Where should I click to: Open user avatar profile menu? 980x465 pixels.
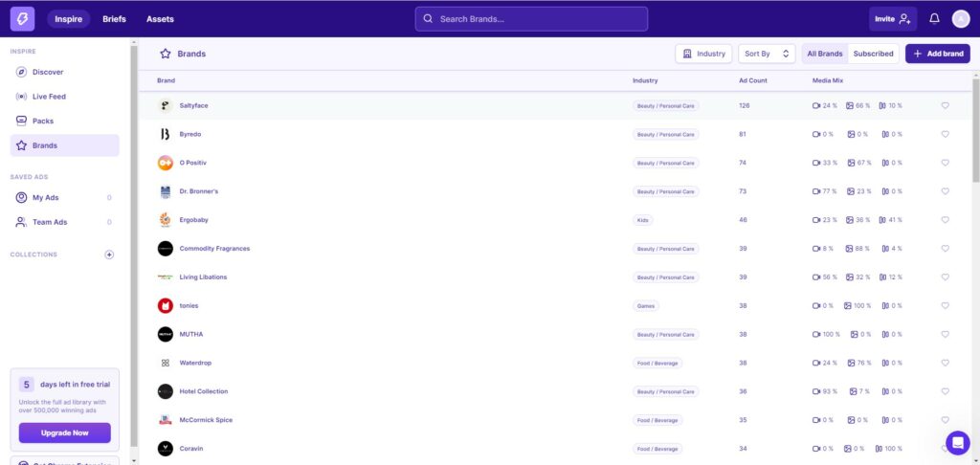coord(961,19)
